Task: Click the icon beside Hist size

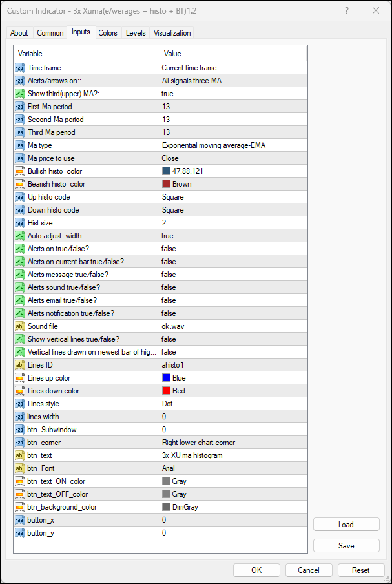Action: point(19,223)
